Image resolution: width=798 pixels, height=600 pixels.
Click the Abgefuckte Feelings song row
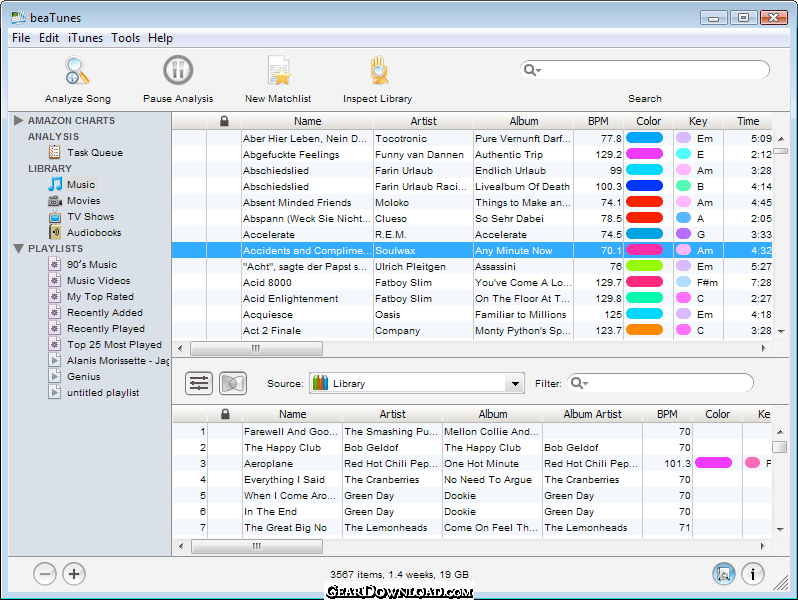472,154
